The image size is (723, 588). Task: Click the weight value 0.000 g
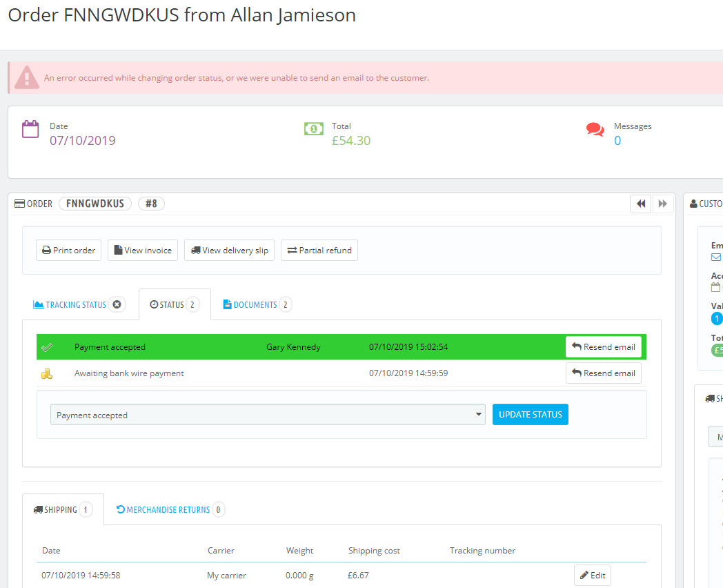coord(299,575)
